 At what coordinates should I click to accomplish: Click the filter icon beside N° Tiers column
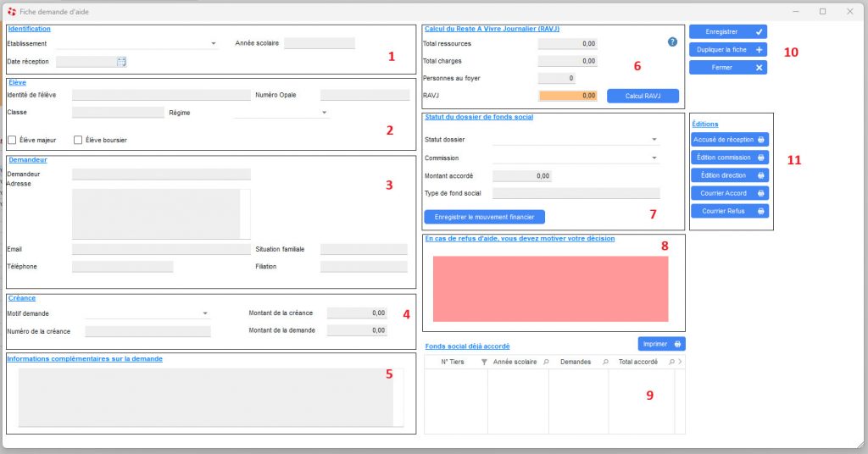pyautogui.click(x=484, y=362)
